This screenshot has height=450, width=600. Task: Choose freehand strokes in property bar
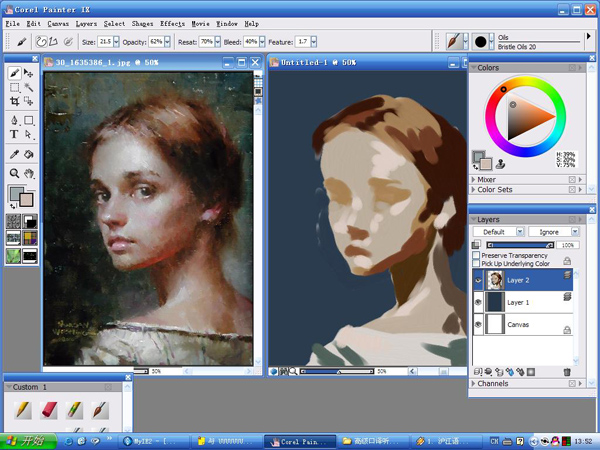pos(41,41)
